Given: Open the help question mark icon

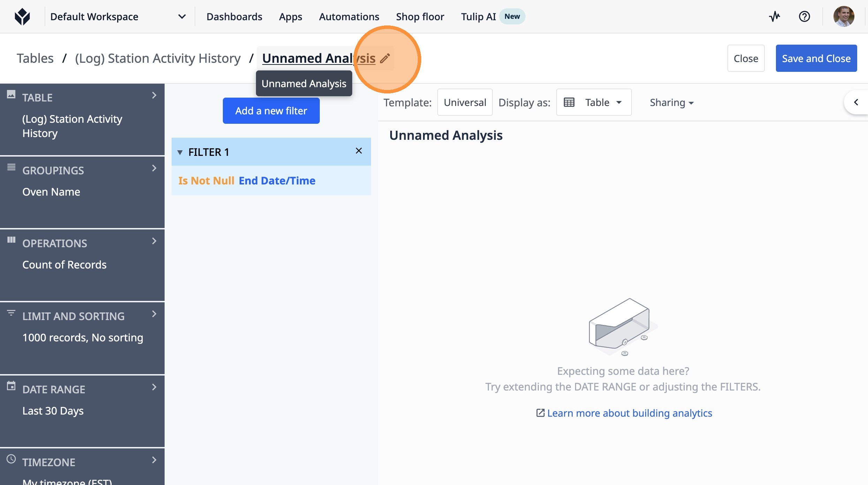Looking at the screenshot, I should (x=804, y=16).
